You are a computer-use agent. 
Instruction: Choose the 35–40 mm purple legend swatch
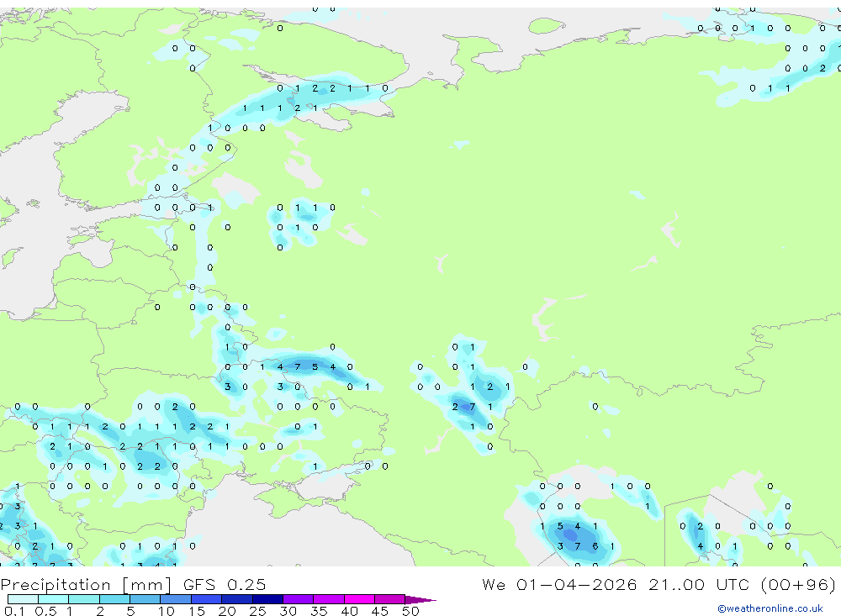329,599
